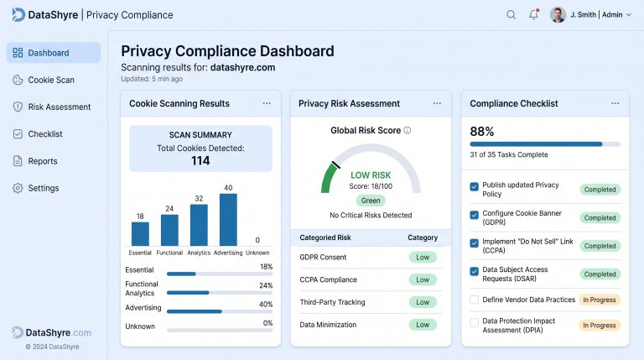
Task: Click Completed badge for DSAR task
Action: point(600,274)
